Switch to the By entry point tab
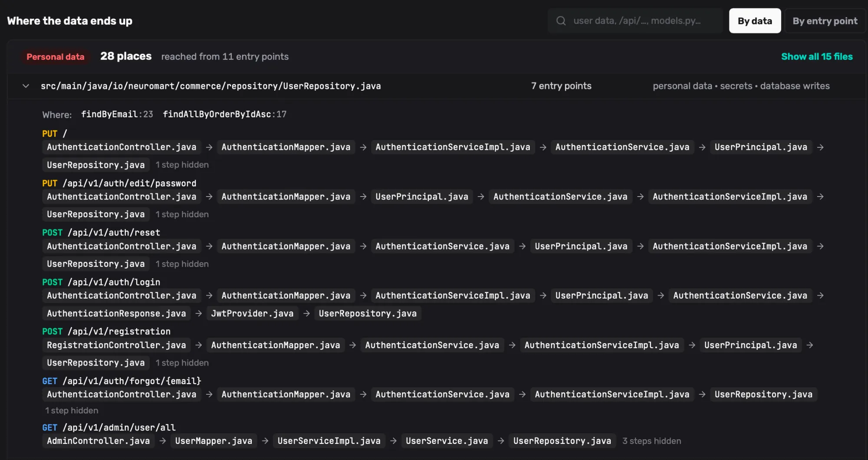 coord(825,21)
